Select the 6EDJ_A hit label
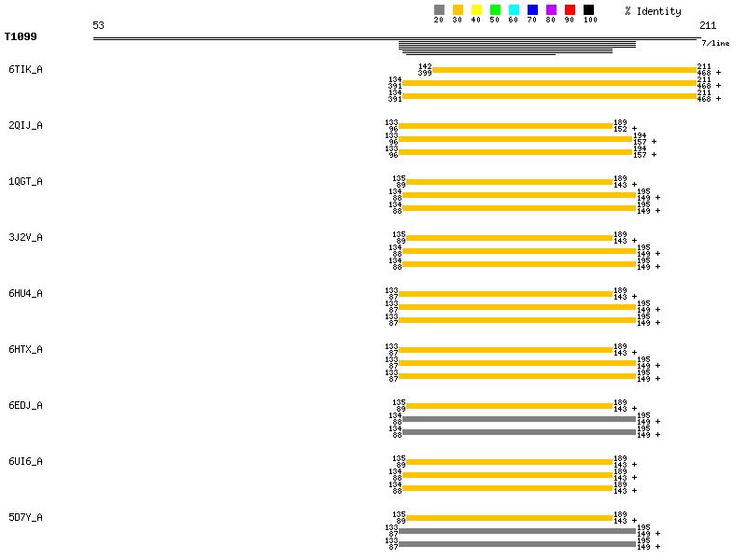This screenshot has height=560, width=747. tap(25, 406)
